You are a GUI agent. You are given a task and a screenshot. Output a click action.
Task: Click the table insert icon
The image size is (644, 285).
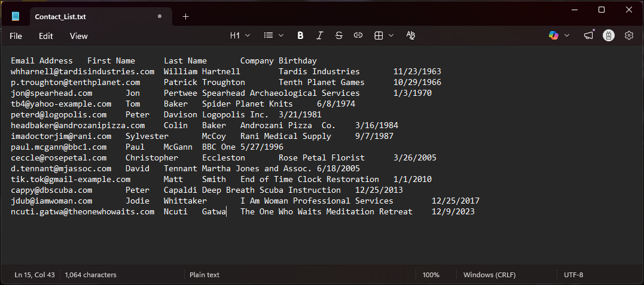click(379, 36)
